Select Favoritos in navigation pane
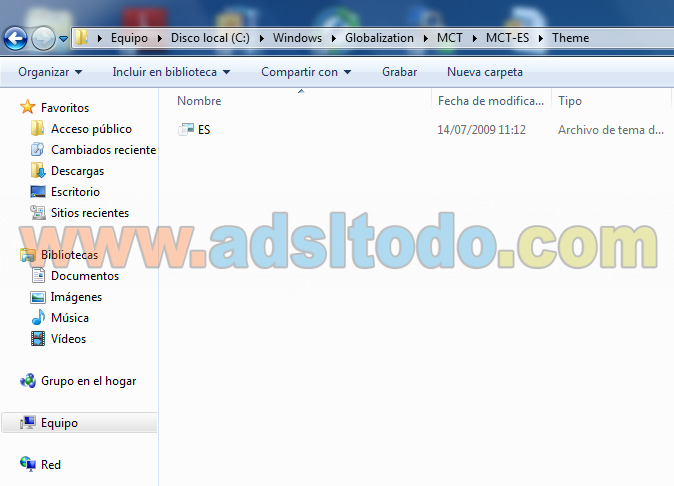Image resolution: width=674 pixels, height=486 pixels. tap(65, 107)
